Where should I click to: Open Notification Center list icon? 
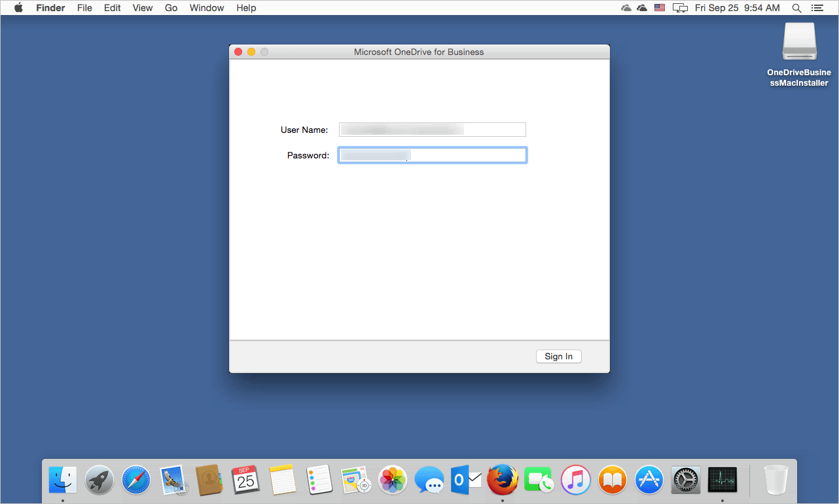817,8
